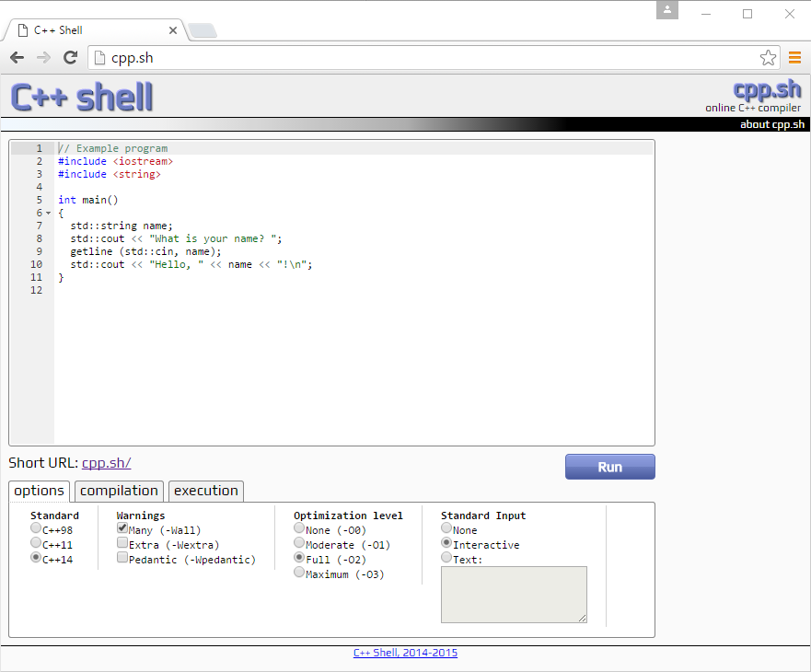Bookmark this page with the star icon
811x672 pixels.
click(768, 57)
